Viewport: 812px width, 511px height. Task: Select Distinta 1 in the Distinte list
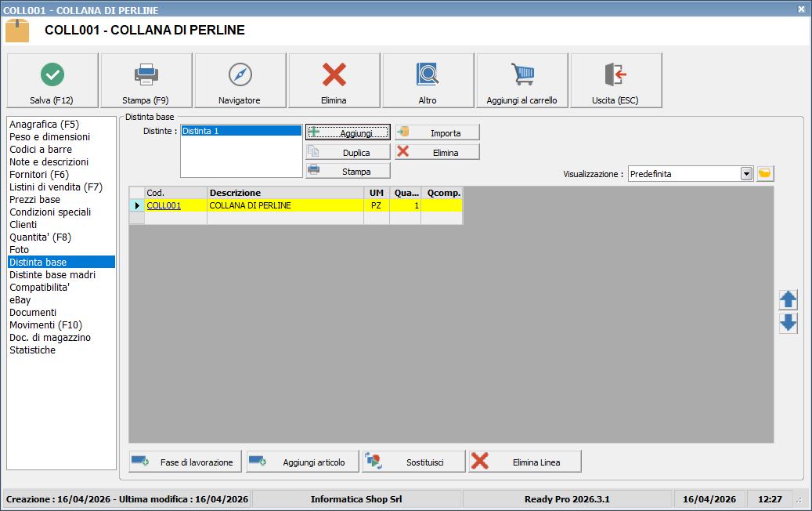240,131
